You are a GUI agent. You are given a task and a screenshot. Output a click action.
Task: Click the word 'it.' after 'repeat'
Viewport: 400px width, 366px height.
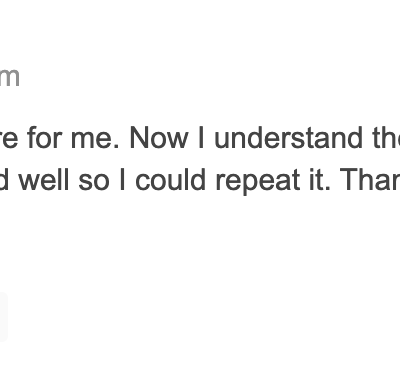[x=320, y=180]
